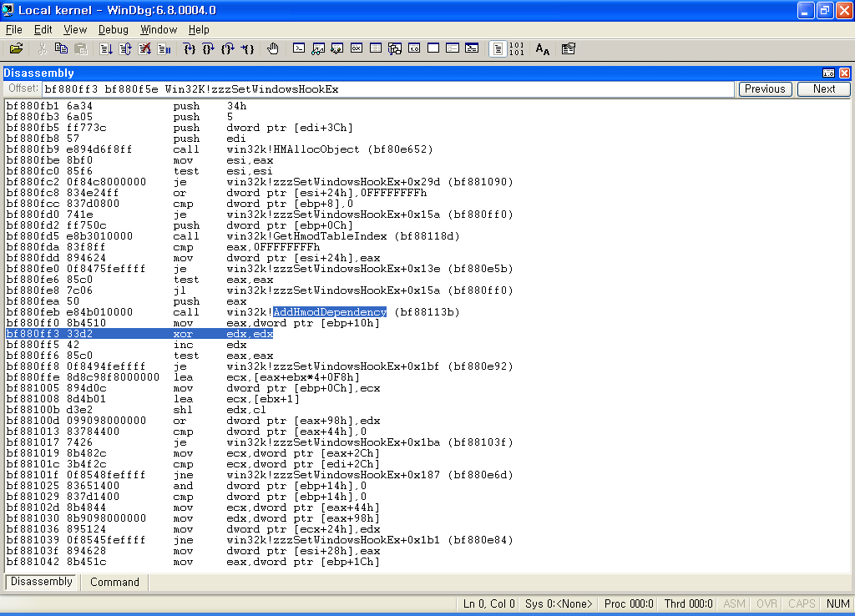This screenshot has height=616, width=855.
Task: Click the Step Over icon
Action: click(208, 49)
